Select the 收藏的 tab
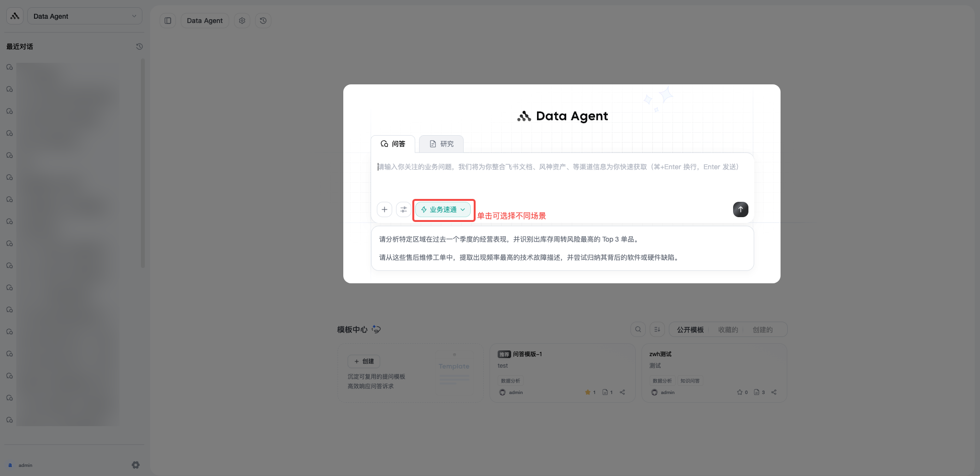980x476 pixels. coord(728,329)
